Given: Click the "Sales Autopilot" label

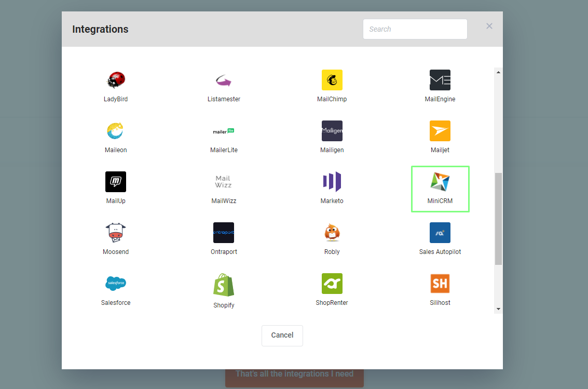Looking at the screenshot, I should (x=440, y=252).
